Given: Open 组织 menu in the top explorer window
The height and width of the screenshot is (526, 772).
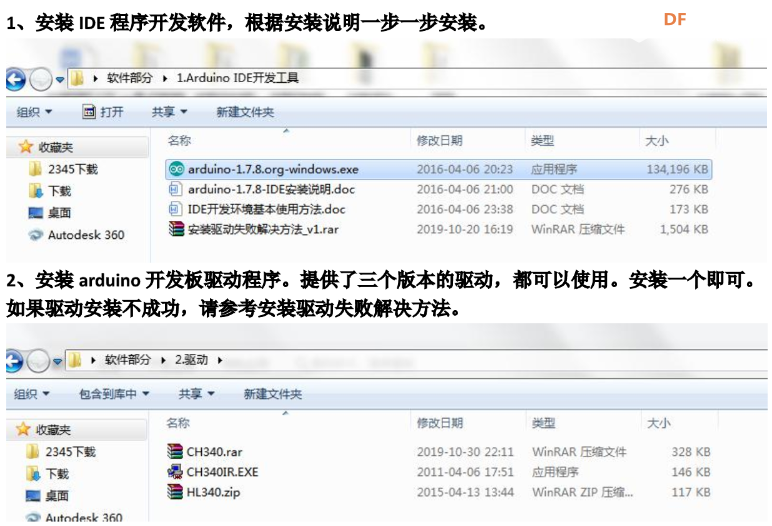Looking at the screenshot, I should [x=34, y=112].
